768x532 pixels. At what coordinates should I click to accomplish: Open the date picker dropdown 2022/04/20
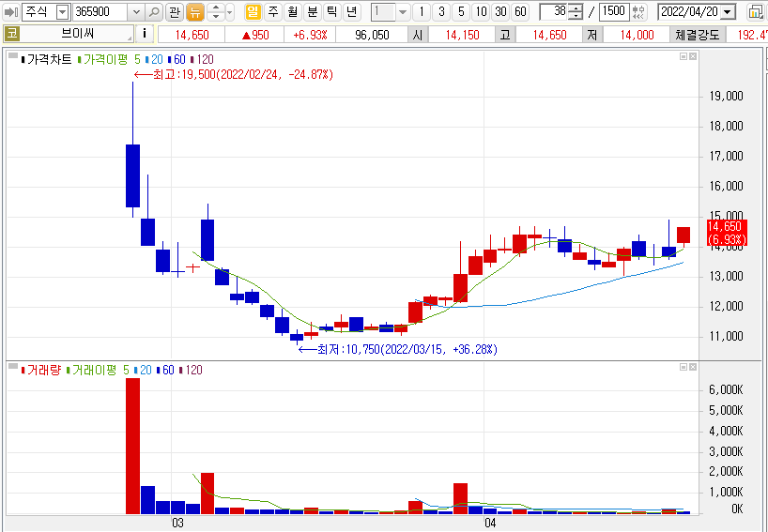[x=729, y=12]
